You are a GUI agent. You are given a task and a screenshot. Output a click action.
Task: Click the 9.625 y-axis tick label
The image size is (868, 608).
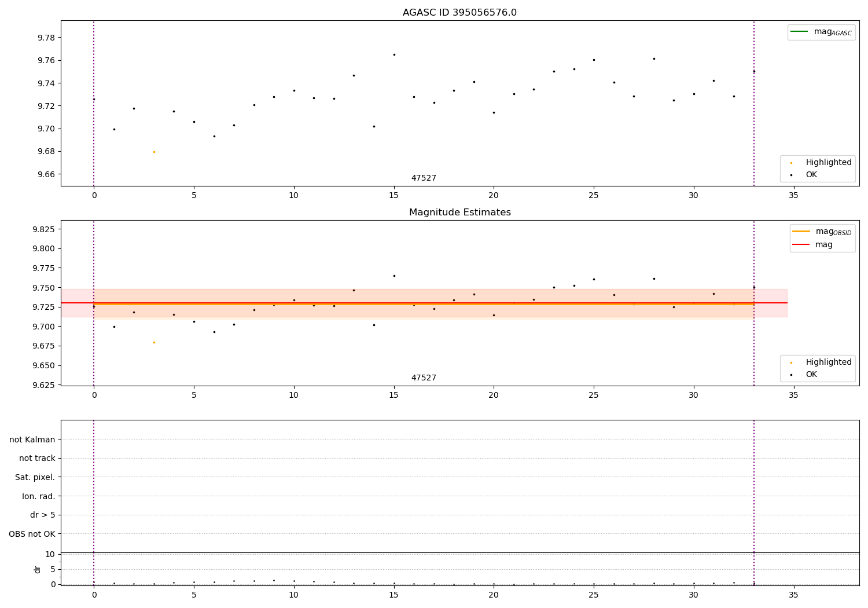point(44,385)
